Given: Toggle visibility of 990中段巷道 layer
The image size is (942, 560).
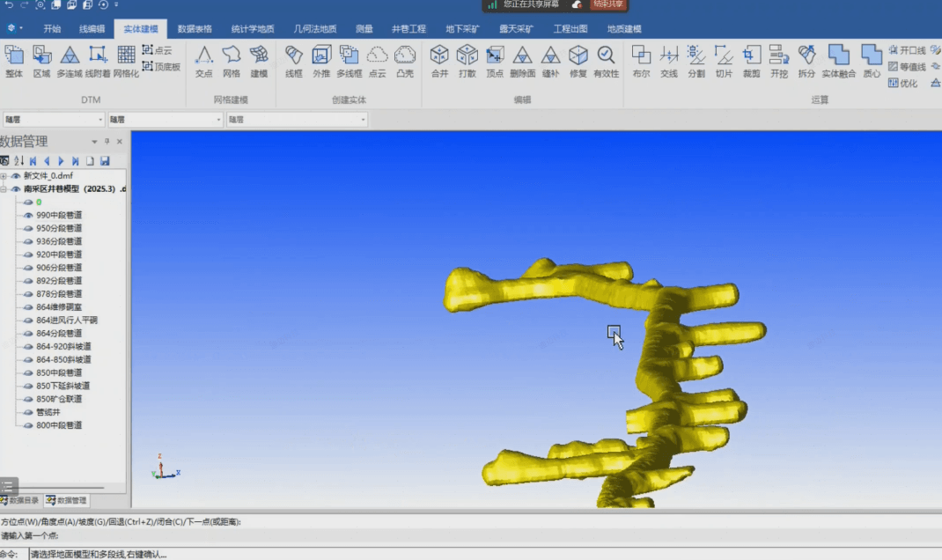Looking at the screenshot, I should point(27,215).
